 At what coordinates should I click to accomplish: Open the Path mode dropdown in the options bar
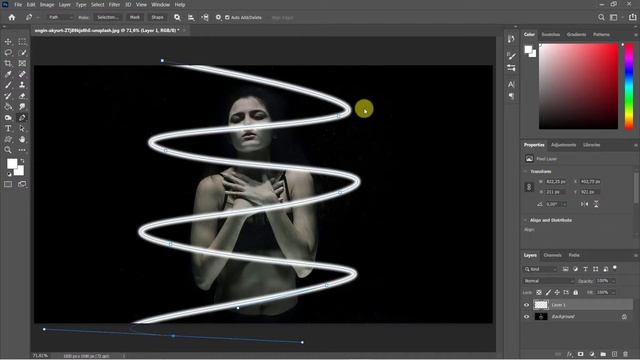(x=60, y=18)
